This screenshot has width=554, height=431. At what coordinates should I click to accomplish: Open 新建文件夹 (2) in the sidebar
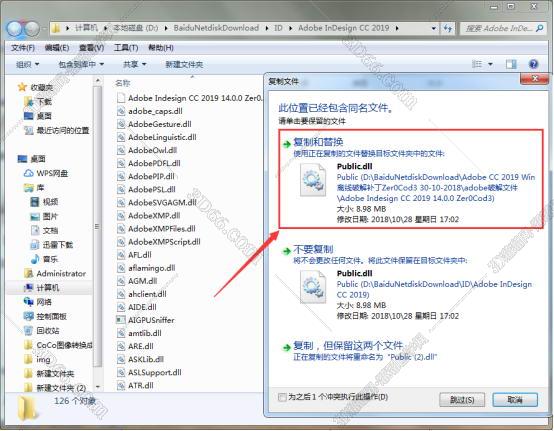(55, 388)
